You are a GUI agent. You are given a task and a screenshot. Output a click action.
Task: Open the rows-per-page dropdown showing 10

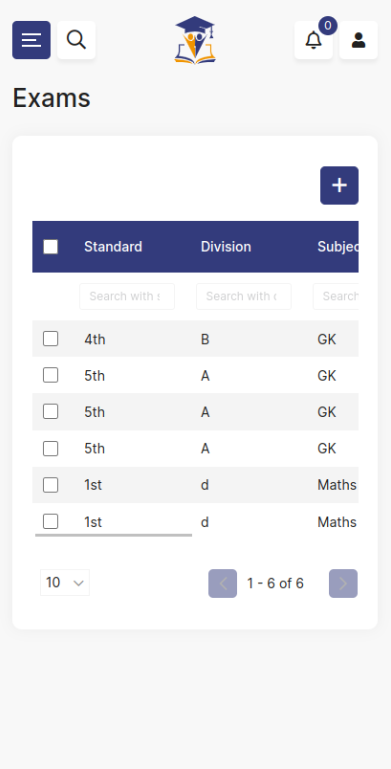tap(65, 583)
